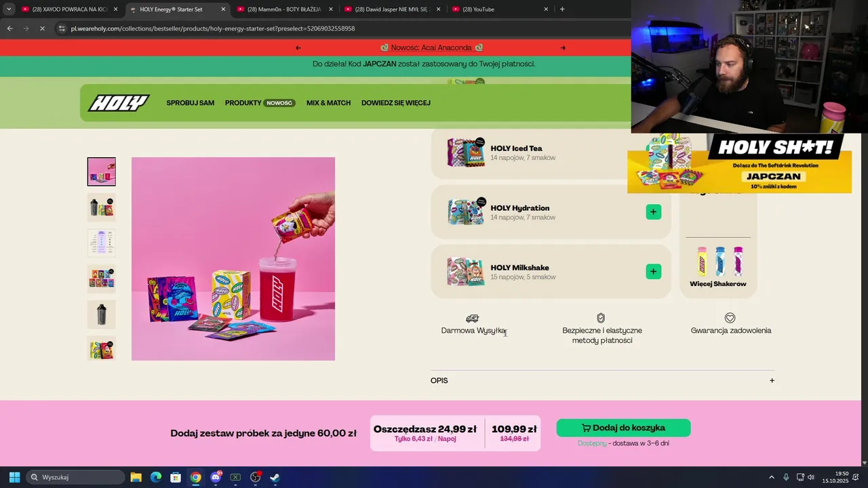
Task: Click the Gwarancja zadowolenia heart icon
Action: tap(730, 318)
